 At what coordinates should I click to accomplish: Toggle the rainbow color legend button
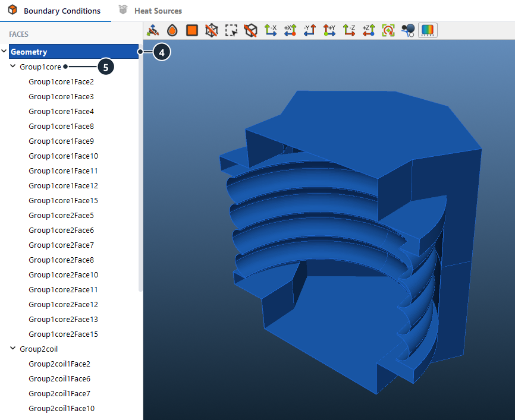point(428,30)
